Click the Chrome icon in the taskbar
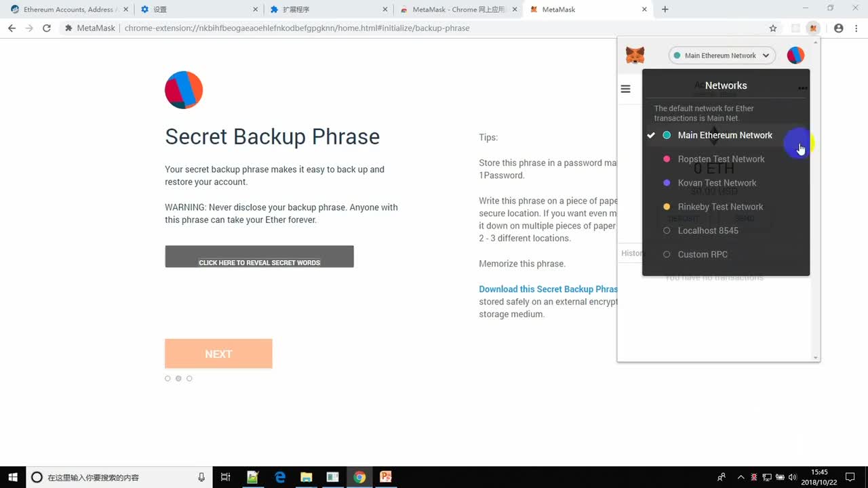Viewport: 868px width, 488px height. point(359,477)
